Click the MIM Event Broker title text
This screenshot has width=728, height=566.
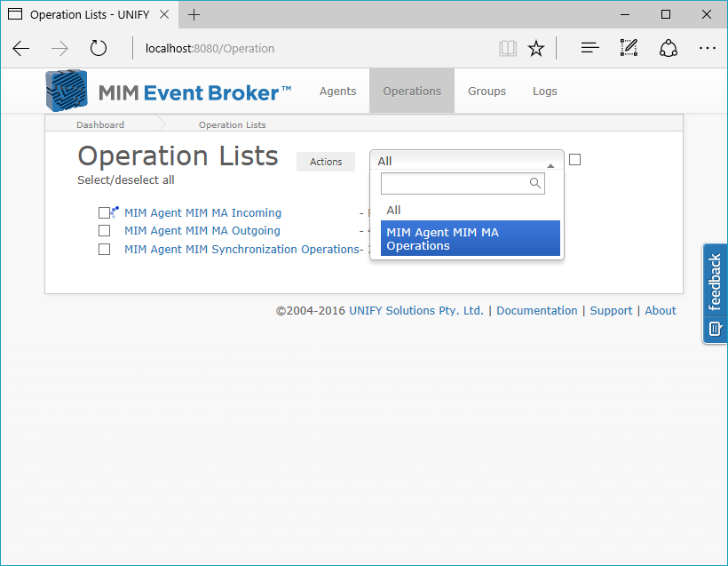(x=194, y=92)
